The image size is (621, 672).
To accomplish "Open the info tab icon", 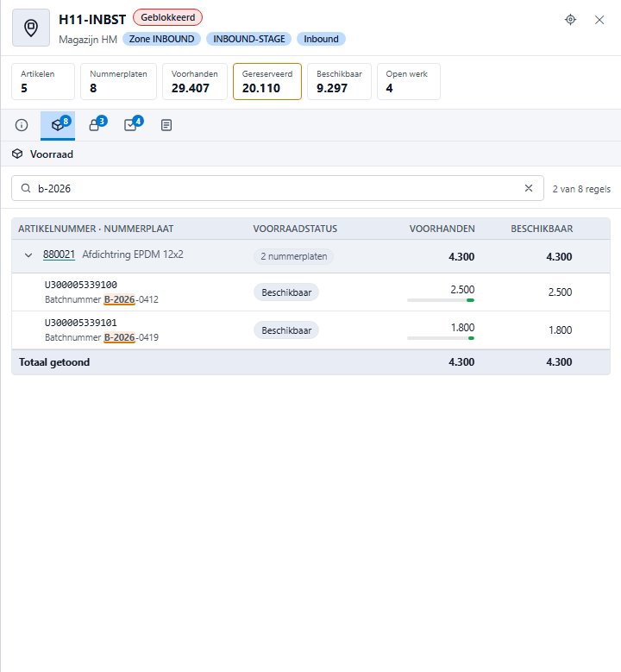I will point(22,125).
